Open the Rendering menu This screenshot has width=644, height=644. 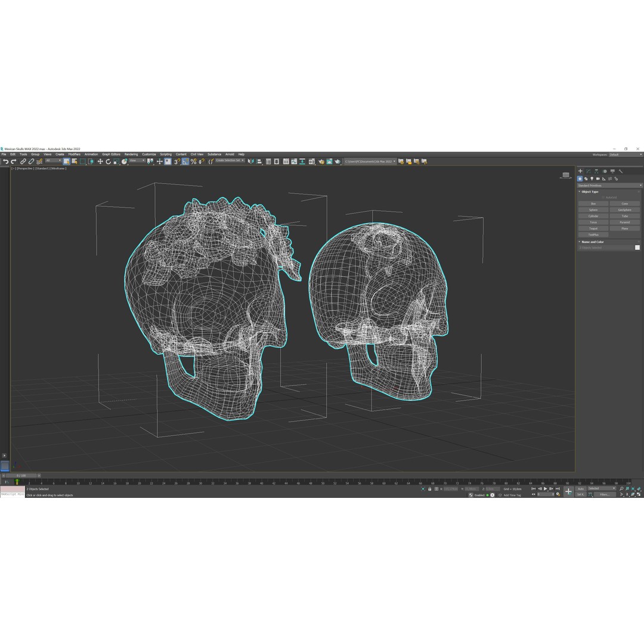(x=131, y=154)
